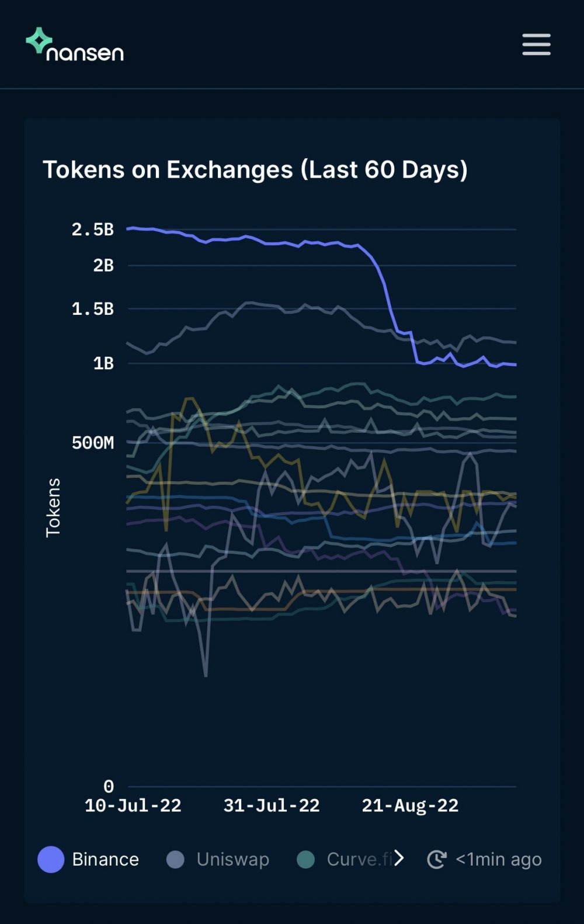Image resolution: width=584 pixels, height=924 pixels.
Task: Toggle the Curve.fi series label
Action: click(357, 859)
